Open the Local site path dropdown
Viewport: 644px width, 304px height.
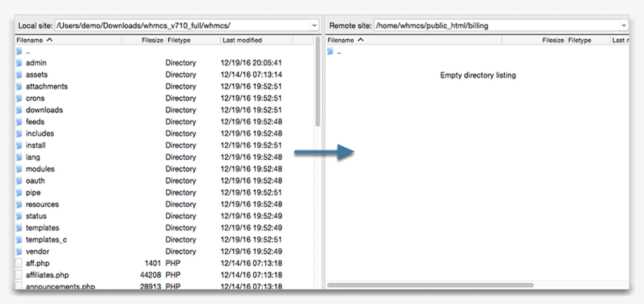314,25
